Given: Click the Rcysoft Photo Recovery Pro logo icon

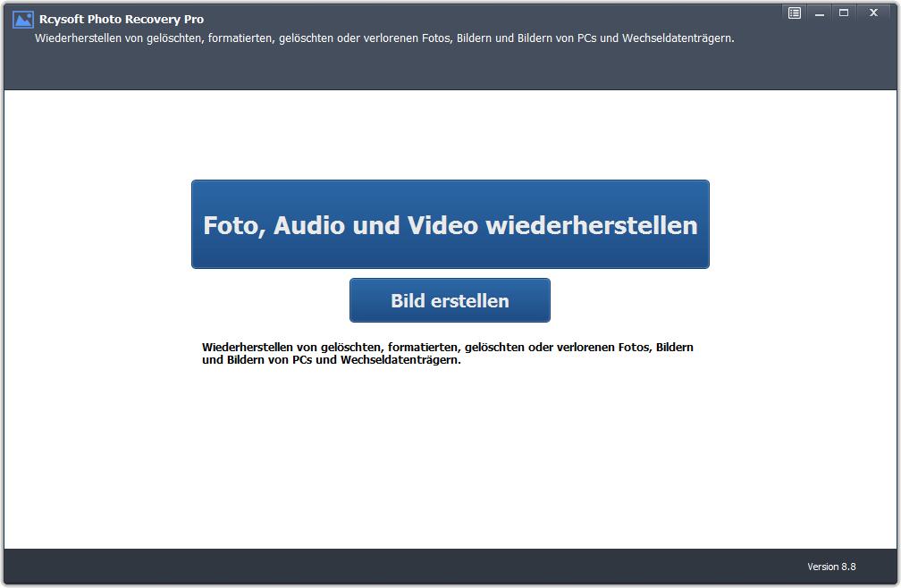Looking at the screenshot, I should pos(23,20).
